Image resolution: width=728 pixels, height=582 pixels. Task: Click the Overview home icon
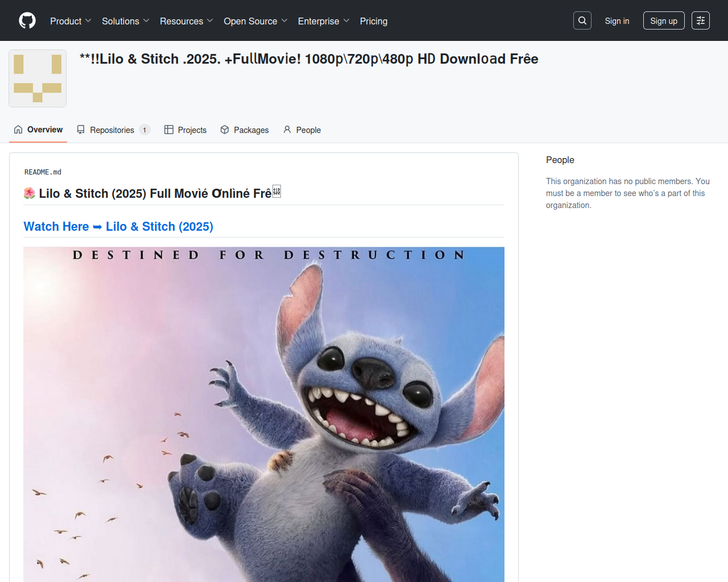pyautogui.click(x=18, y=130)
